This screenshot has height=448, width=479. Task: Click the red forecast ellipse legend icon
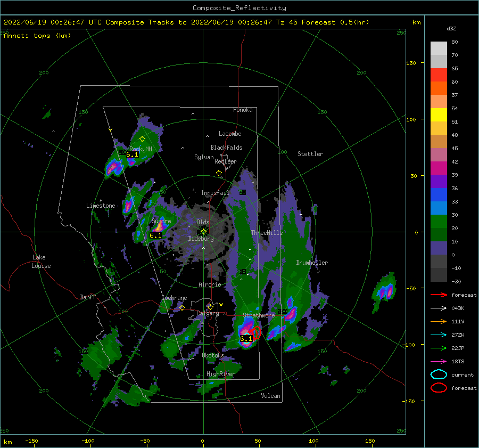coord(439,388)
